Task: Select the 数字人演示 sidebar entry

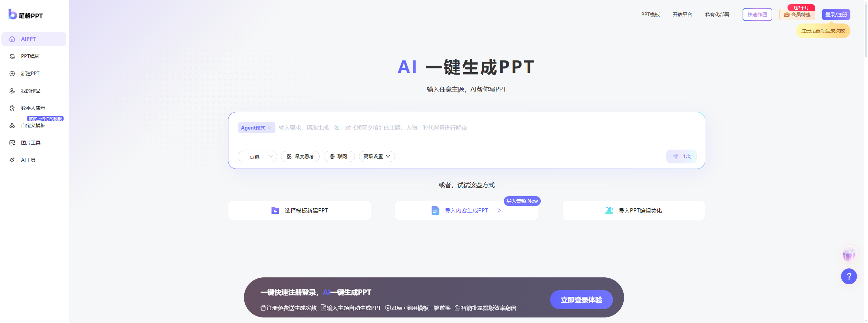Action: pos(34,108)
